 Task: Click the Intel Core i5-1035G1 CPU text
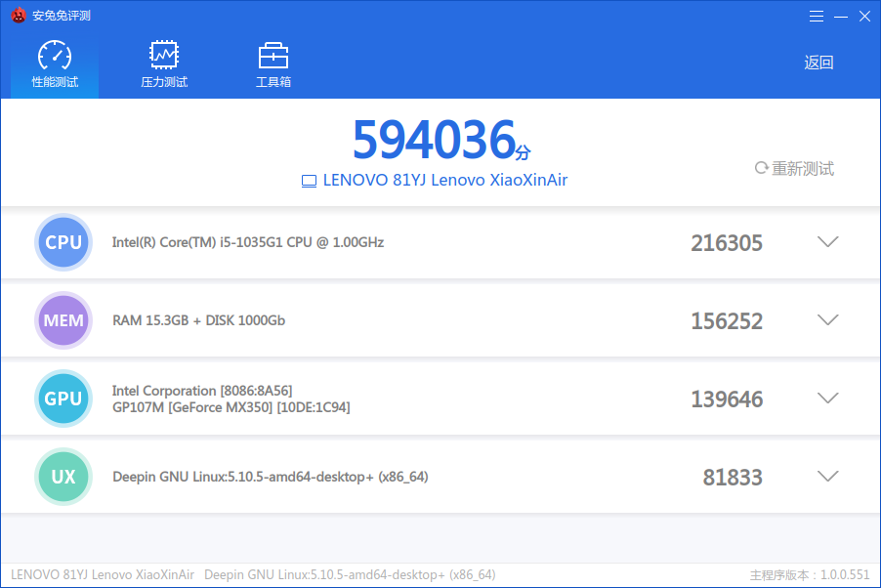pyautogui.click(x=248, y=242)
